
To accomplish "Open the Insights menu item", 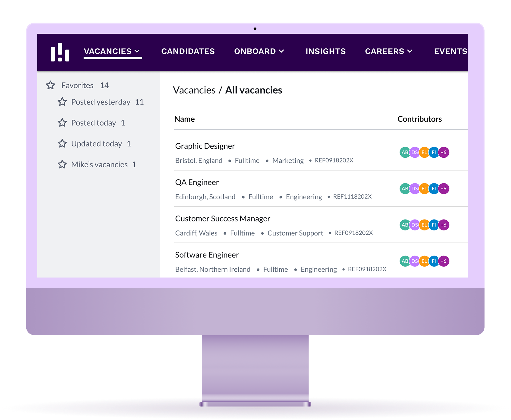I will (x=325, y=51).
